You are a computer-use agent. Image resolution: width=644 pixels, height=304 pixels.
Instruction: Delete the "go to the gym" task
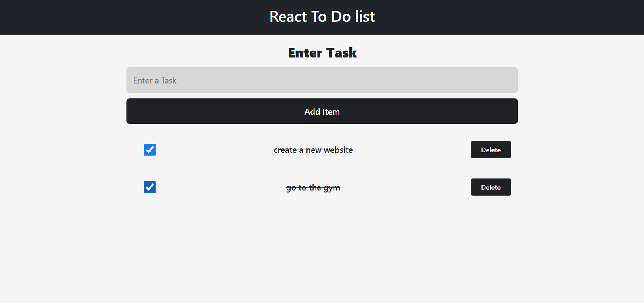point(491,187)
